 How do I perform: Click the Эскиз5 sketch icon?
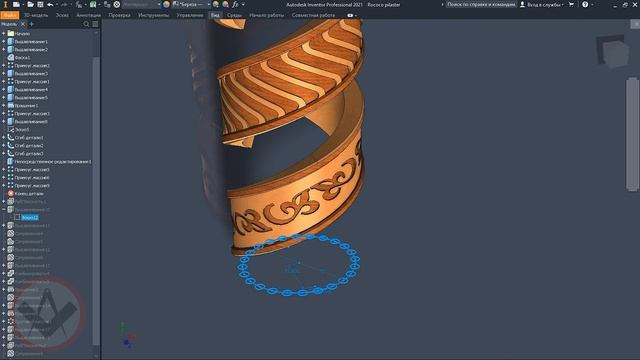pyautogui.click(x=11, y=129)
